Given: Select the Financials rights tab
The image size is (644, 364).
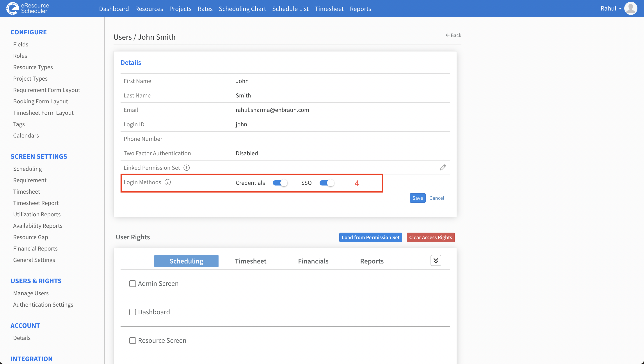Looking at the screenshot, I should click(x=313, y=261).
